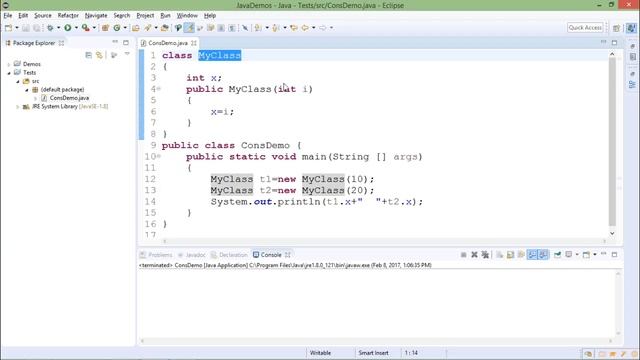
Task: Click the Last Edit Location toolbar icon
Action: 294,28
